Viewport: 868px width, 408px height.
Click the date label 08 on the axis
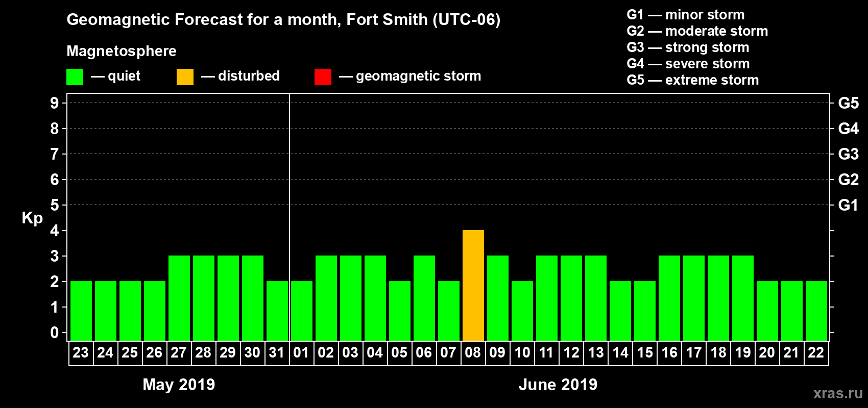click(473, 353)
